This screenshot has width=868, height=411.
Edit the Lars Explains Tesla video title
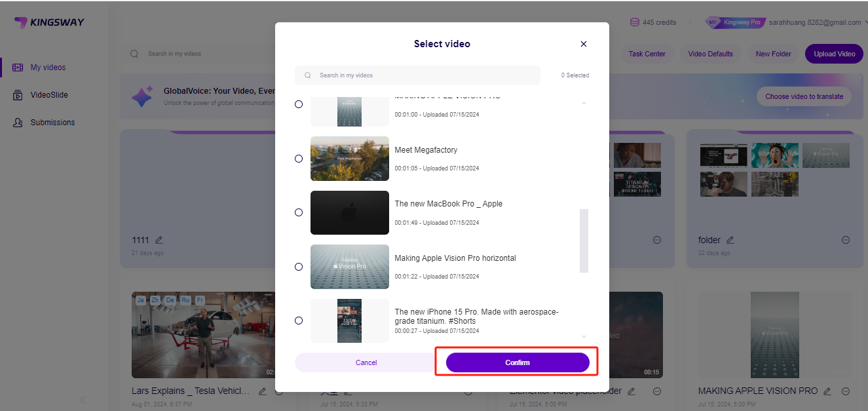(x=262, y=391)
